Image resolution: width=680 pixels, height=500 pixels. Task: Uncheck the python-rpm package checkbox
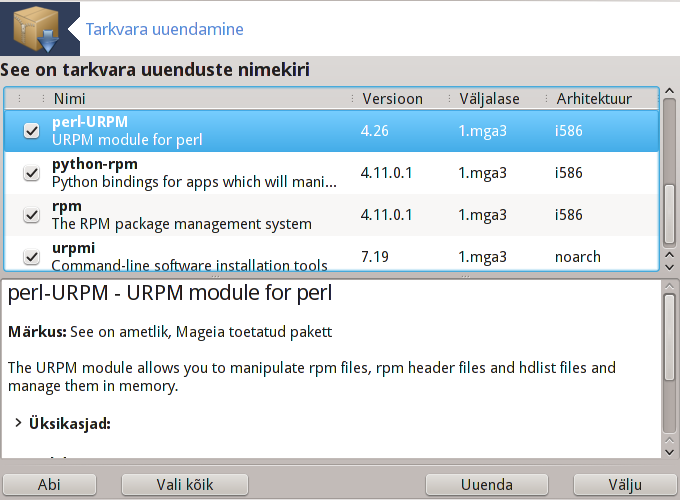32,173
